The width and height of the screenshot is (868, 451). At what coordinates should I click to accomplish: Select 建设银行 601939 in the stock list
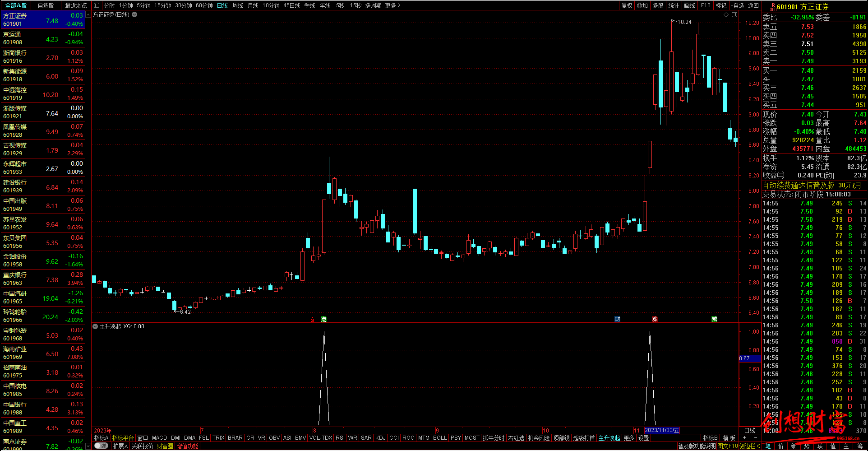point(43,186)
